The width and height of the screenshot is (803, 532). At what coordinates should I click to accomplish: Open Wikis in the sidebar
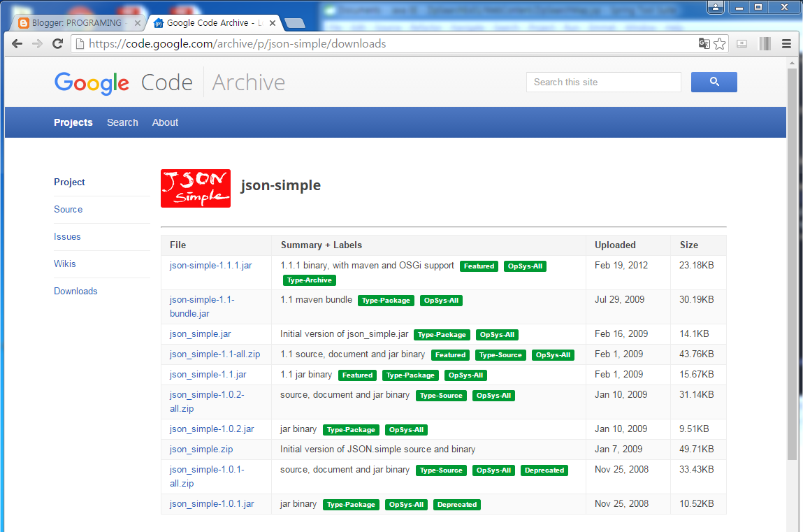tap(64, 264)
